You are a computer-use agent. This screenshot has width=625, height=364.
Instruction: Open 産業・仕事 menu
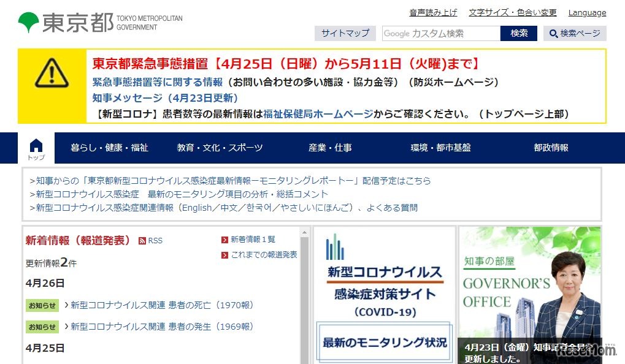click(x=330, y=148)
